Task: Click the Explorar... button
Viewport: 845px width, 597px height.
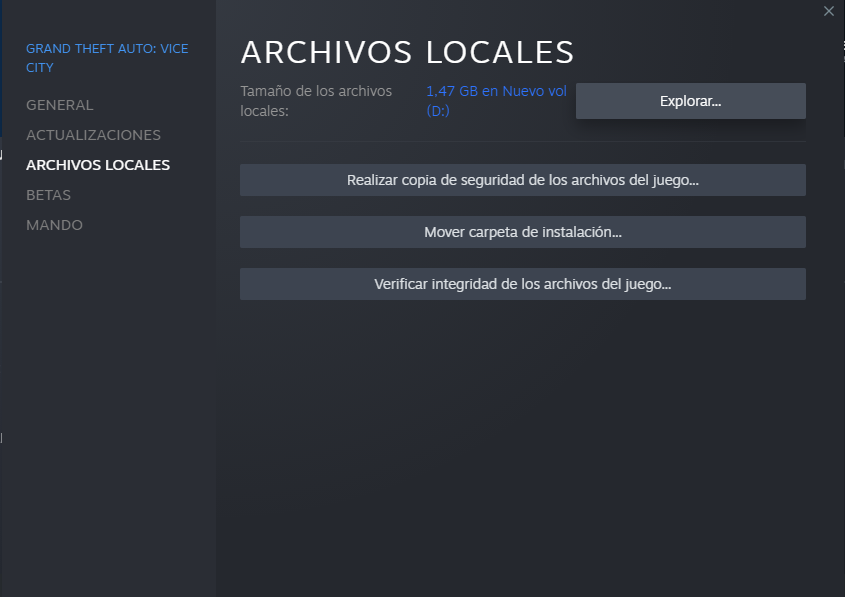Action: click(x=690, y=101)
